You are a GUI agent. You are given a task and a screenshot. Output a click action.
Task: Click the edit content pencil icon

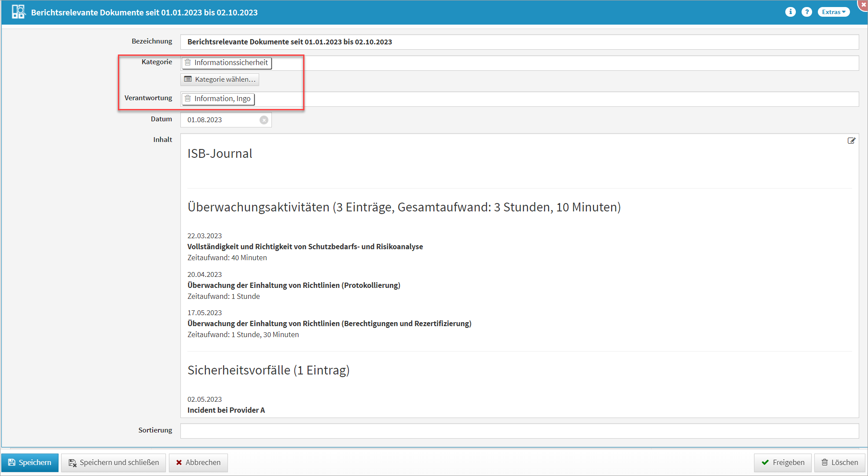pyautogui.click(x=851, y=141)
